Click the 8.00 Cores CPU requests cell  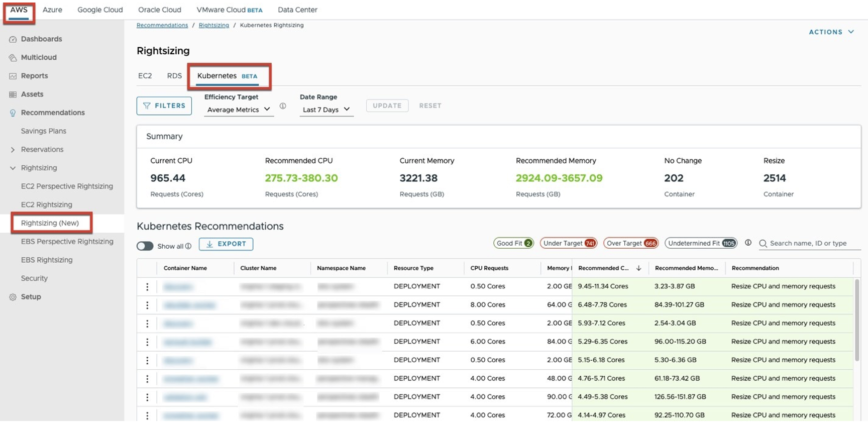click(488, 305)
